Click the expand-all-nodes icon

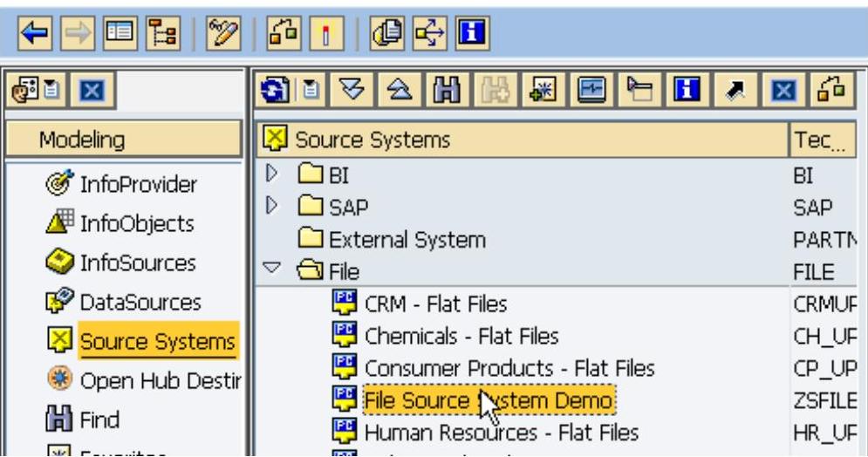[x=351, y=90]
